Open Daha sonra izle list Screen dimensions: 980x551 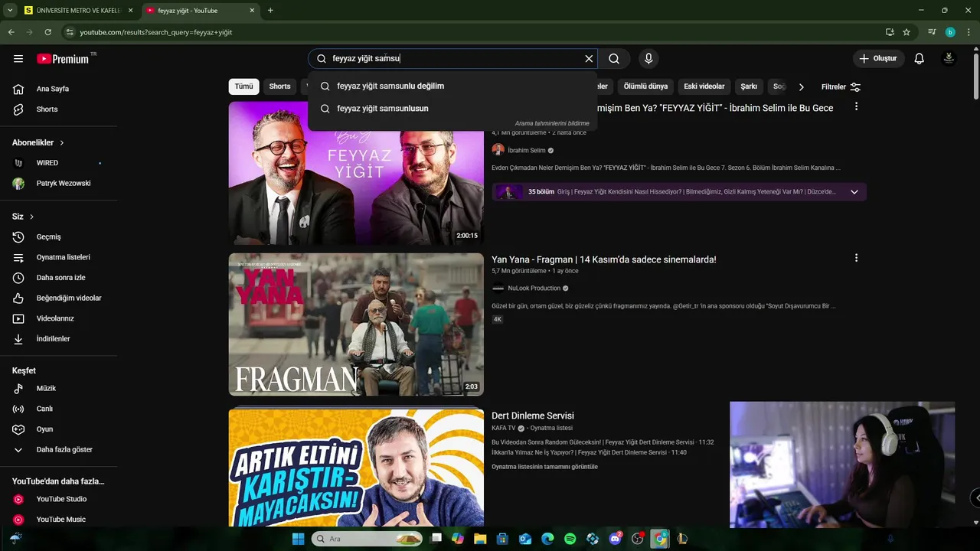tap(59, 278)
